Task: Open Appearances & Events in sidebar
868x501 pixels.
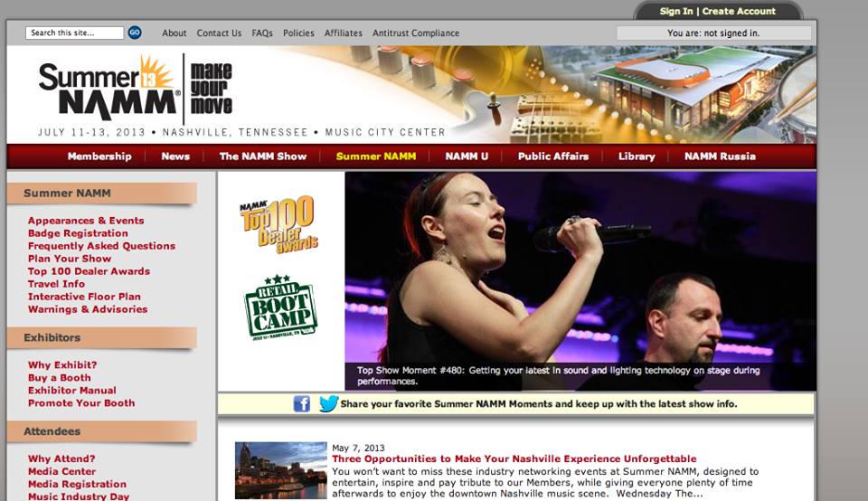Action: point(86,221)
